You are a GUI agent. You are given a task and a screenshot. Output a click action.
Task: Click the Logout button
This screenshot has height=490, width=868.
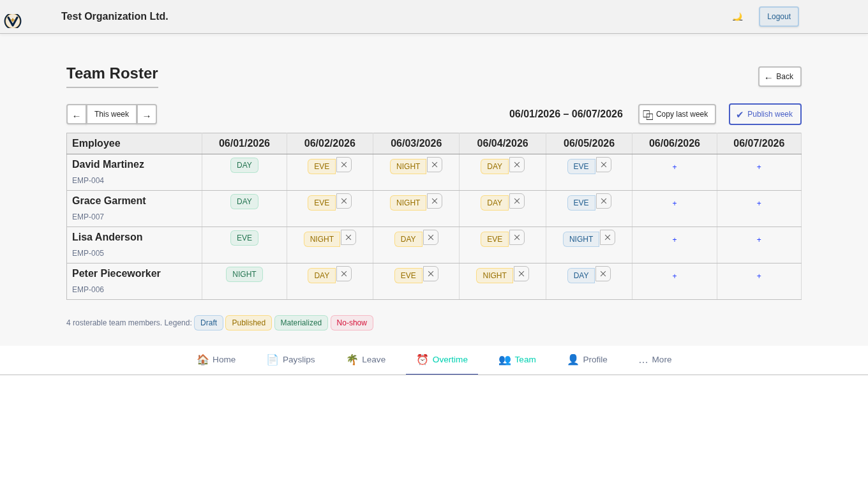point(779,17)
